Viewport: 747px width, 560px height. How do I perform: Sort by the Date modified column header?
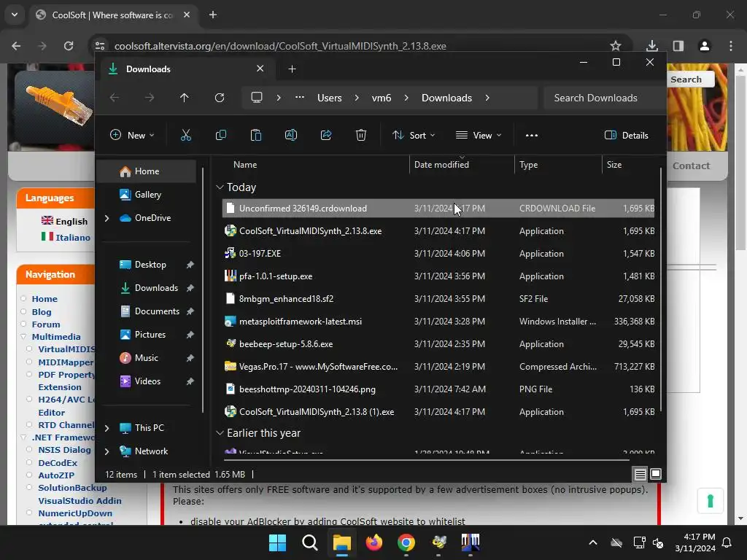[462, 165]
